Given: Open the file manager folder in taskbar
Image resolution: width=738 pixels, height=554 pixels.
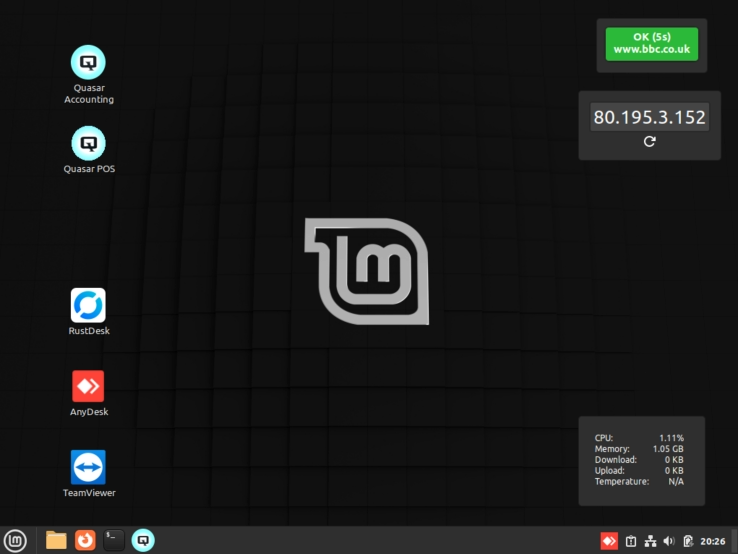Looking at the screenshot, I should click(x=56, y=540).
